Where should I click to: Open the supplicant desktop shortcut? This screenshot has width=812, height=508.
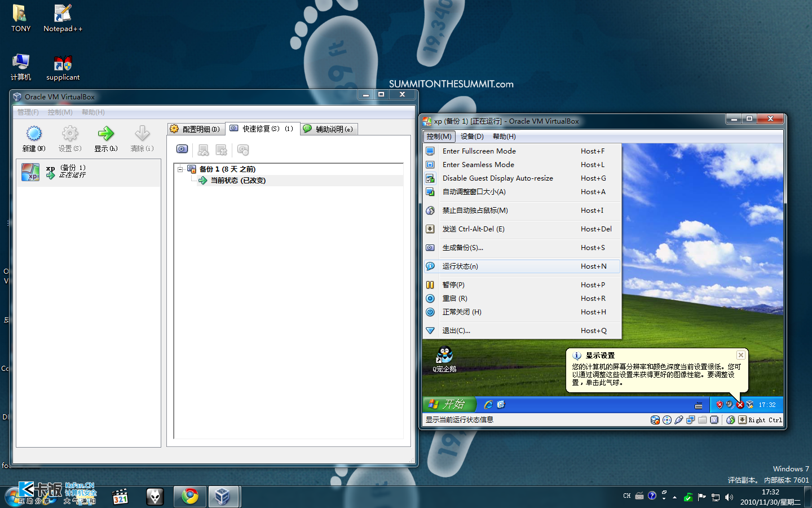pyautogui.click(x=63, y=68)
